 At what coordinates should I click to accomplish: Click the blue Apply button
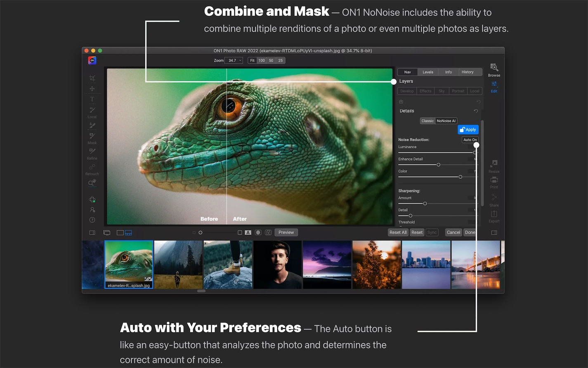point(468,130)
